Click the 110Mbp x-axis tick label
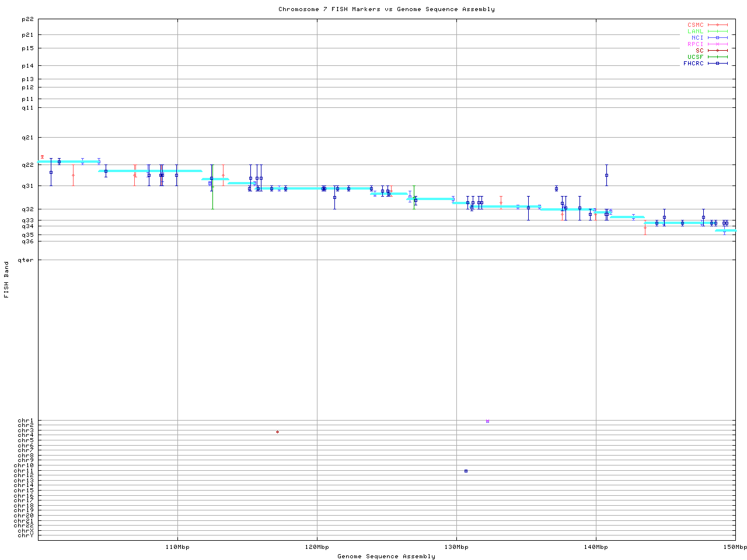This screenshot has height=560, width=747. click(x=177, y=547)
